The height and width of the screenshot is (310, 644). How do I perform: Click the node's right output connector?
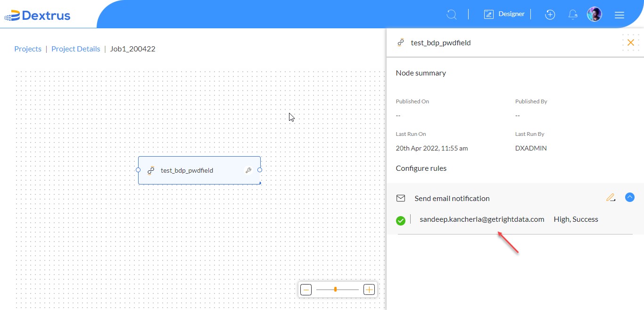point(260,170)
